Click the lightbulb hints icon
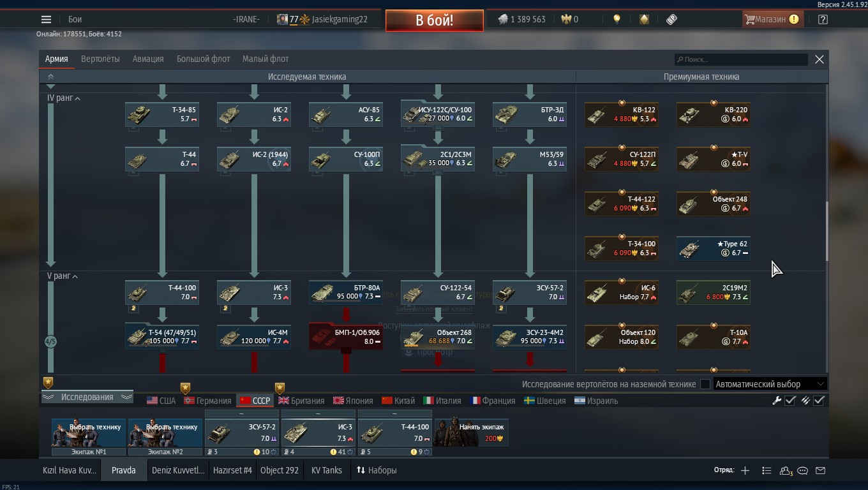Image resolution: width=868 pixels, height=490 pixels. coord(617,19)
